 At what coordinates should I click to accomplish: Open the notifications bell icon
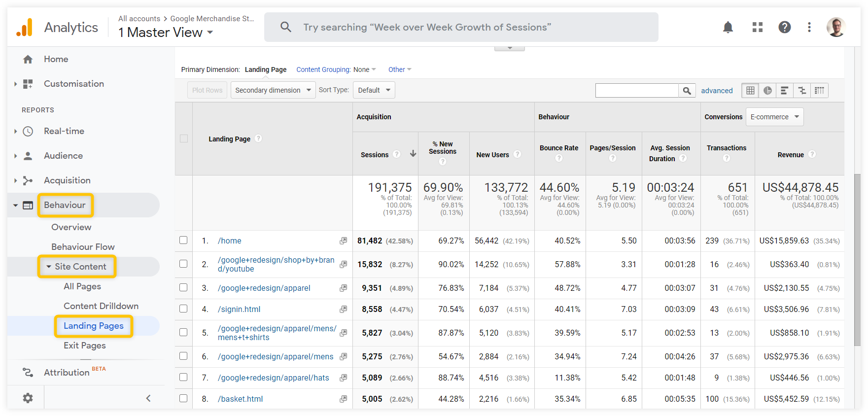[x=728, y=27]
